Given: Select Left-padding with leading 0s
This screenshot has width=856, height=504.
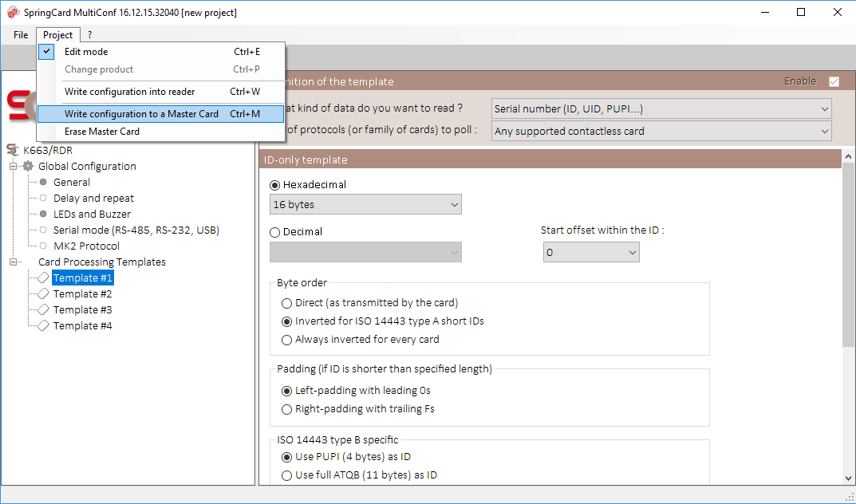Looking at the screenshot, I should point(286,391).
